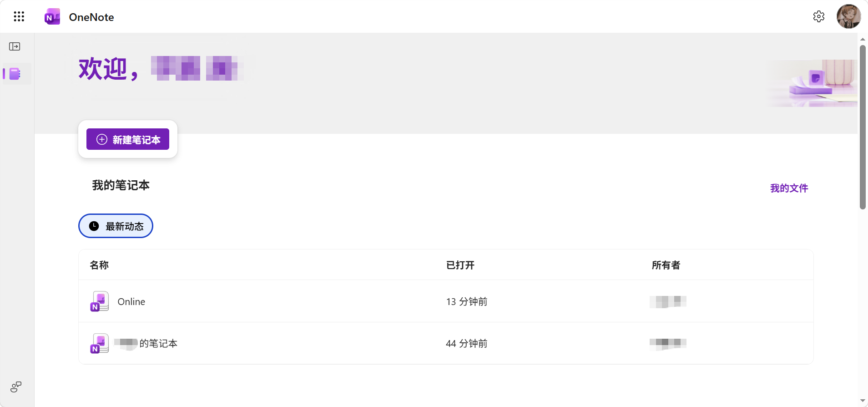Image resolution: width=868 pixels, height=407 pixels.
Task: Open the account profile picture
Action: (x=848, y=16)
